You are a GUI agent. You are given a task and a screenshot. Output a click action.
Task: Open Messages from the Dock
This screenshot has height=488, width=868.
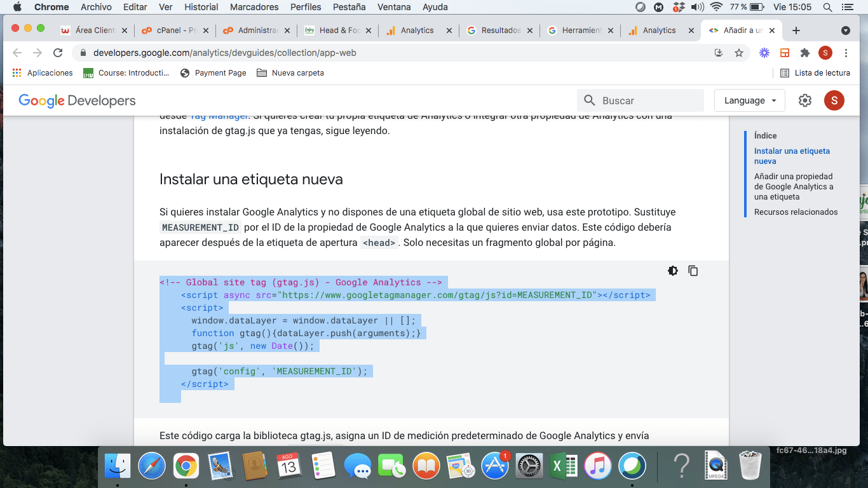pos(357,466)
